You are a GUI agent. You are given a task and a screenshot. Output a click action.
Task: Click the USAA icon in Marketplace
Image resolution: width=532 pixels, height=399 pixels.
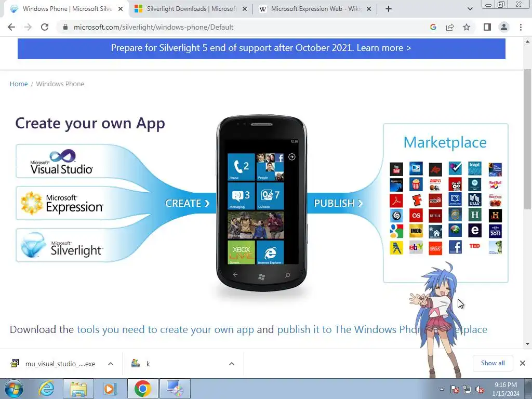click(x=475, y=200)
